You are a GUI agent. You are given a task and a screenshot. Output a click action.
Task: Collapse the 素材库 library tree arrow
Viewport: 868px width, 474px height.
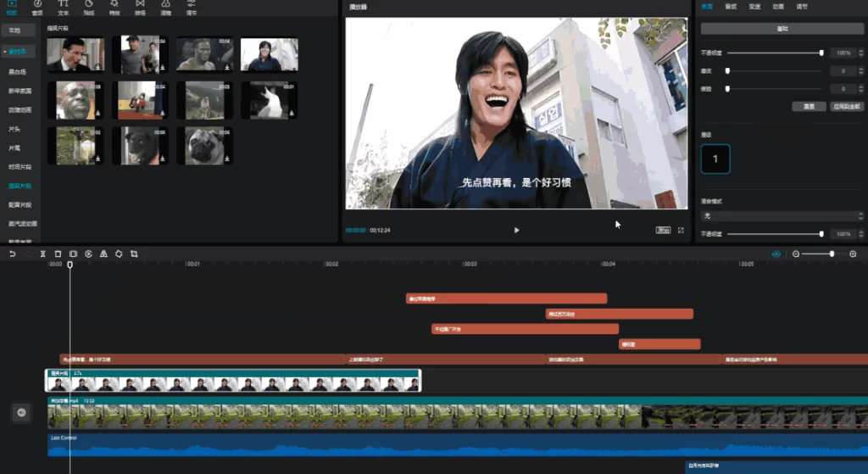click(5, 52)
